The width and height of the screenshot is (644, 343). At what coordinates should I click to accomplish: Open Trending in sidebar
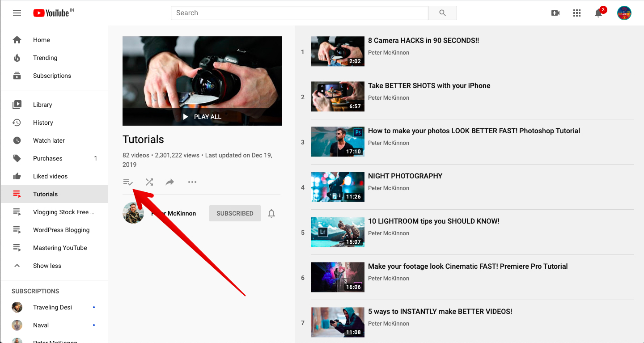click(54, 58)
